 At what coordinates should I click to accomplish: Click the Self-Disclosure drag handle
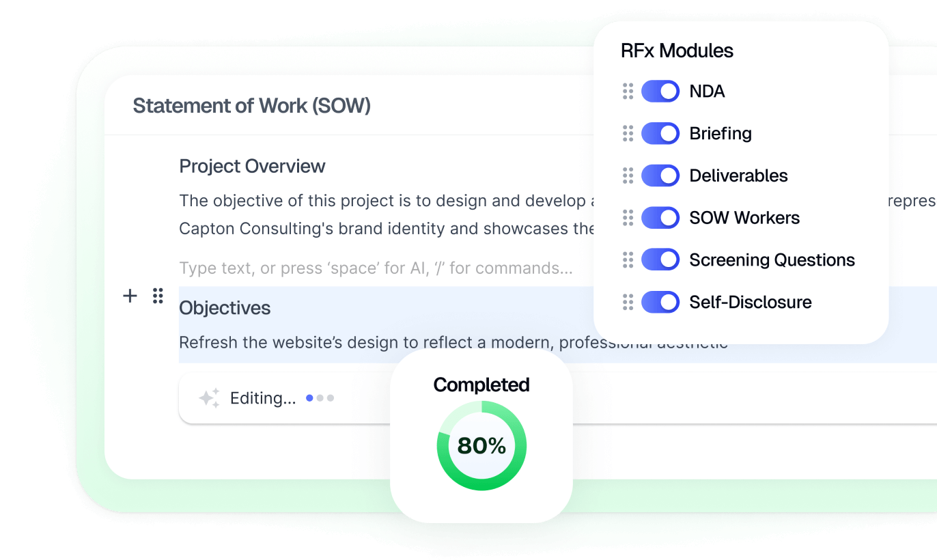[628, 302]
